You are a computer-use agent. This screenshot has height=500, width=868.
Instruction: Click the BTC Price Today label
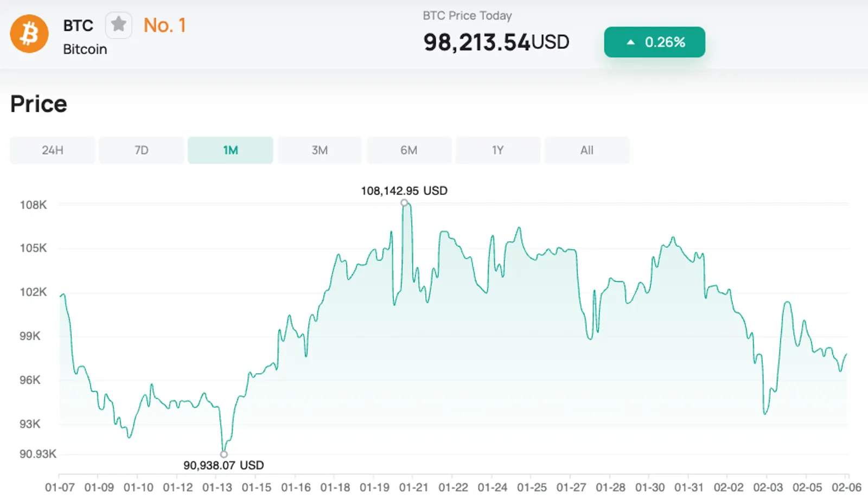pyautogui.click(x=468, y=16)
